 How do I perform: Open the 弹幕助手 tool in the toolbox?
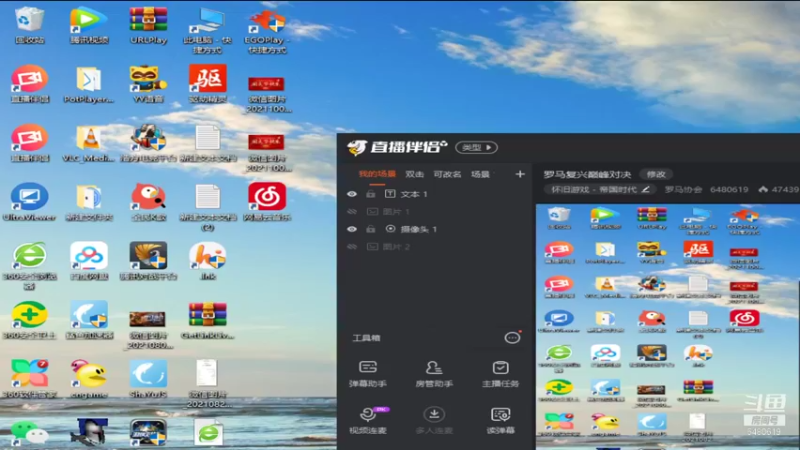tap(368, 373)
